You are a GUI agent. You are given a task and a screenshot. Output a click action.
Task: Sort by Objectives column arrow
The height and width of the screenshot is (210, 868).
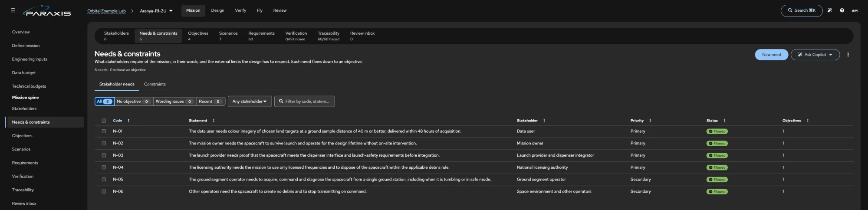pos(808,121)
